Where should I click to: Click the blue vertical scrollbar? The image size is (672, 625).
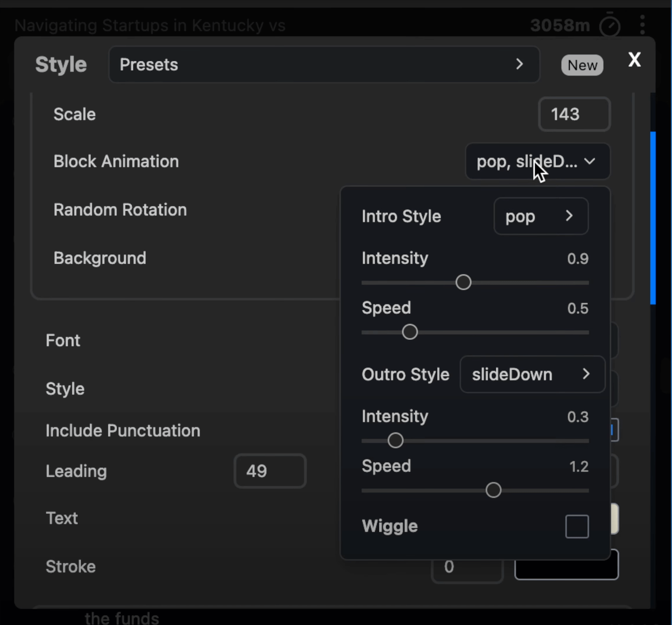(653, 218)
